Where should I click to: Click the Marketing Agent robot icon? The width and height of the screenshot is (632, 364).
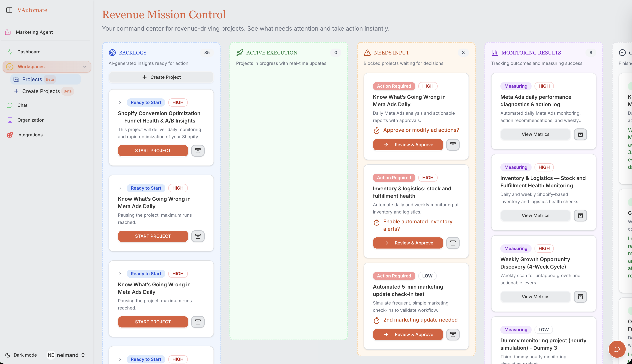click(x=8, y=32)
